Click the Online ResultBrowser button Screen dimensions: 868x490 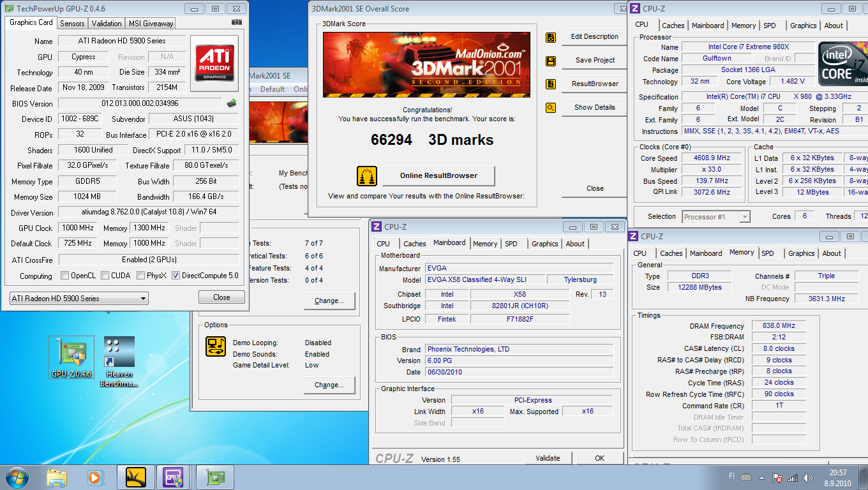[438, 175]
